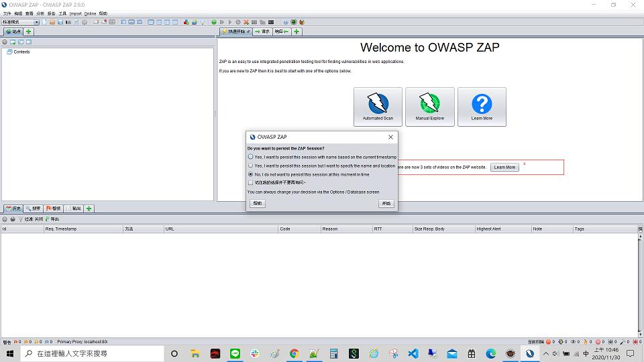644x362 pixels.
Task: Click the Persist Session save icon
Action: tap(60, 22)
